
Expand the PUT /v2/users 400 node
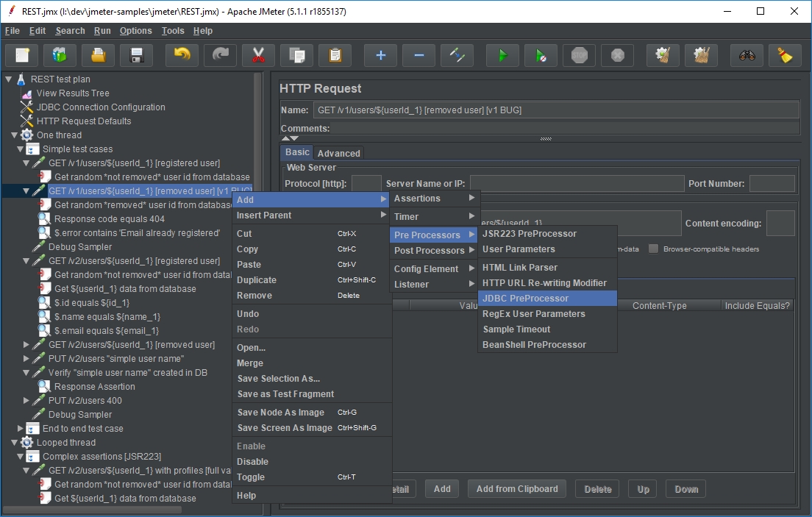pos(26,401)
